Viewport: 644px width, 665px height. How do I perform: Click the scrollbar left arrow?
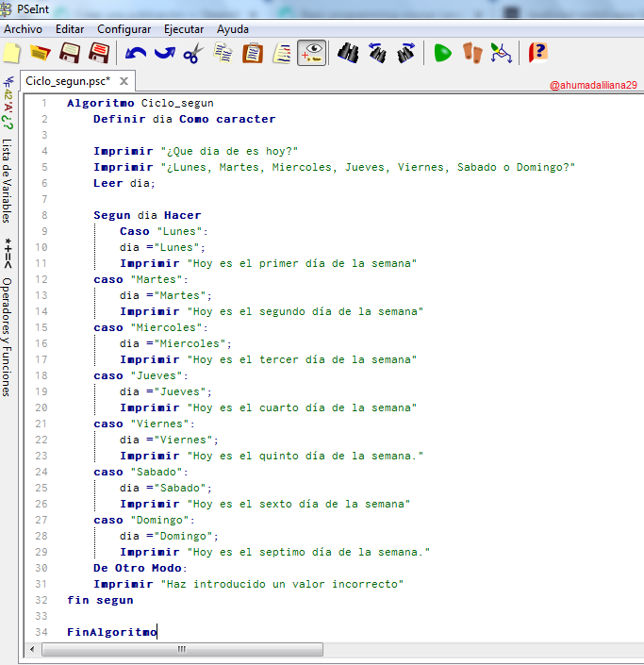tap(32, 649)
